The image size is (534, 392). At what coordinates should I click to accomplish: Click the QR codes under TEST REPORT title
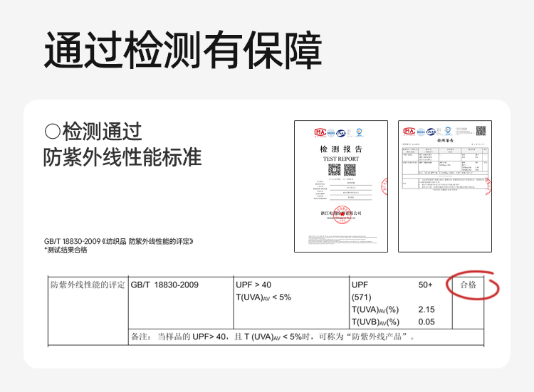coord(341,170)
